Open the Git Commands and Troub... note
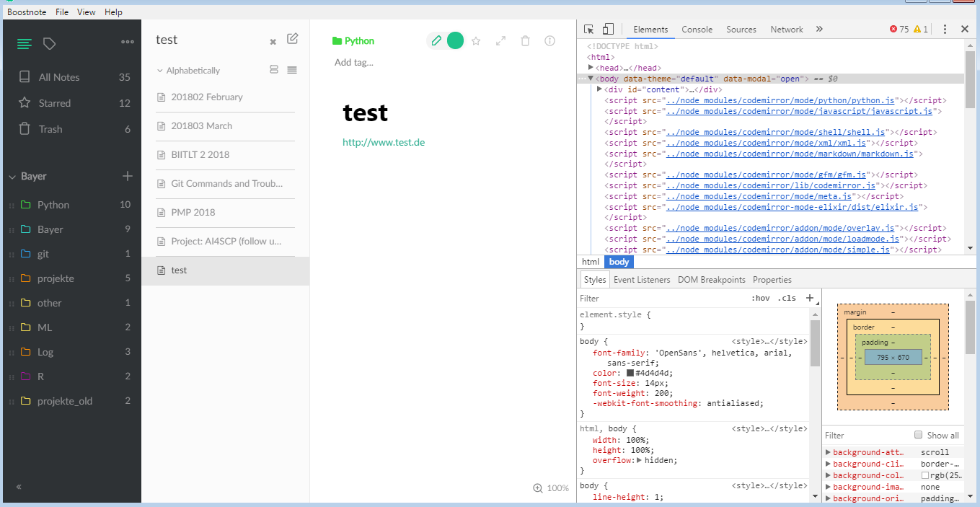980x507 pixels. pyautogui.click(x=226, y=184)
